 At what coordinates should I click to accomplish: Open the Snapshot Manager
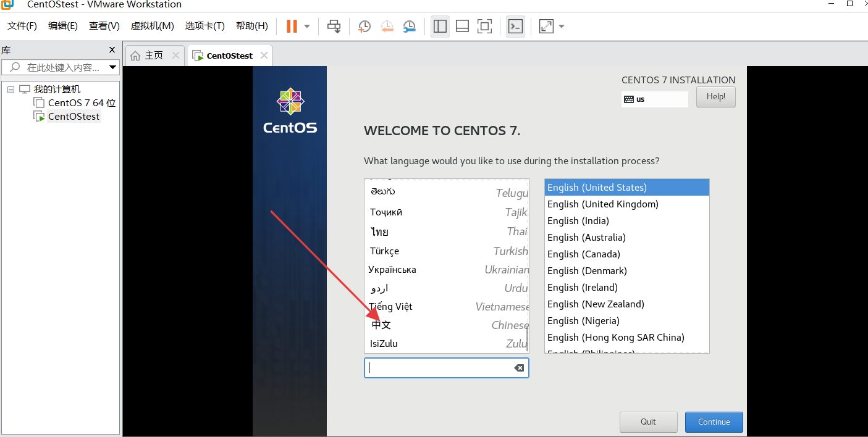pyautogui.click(x=410, y=26)
